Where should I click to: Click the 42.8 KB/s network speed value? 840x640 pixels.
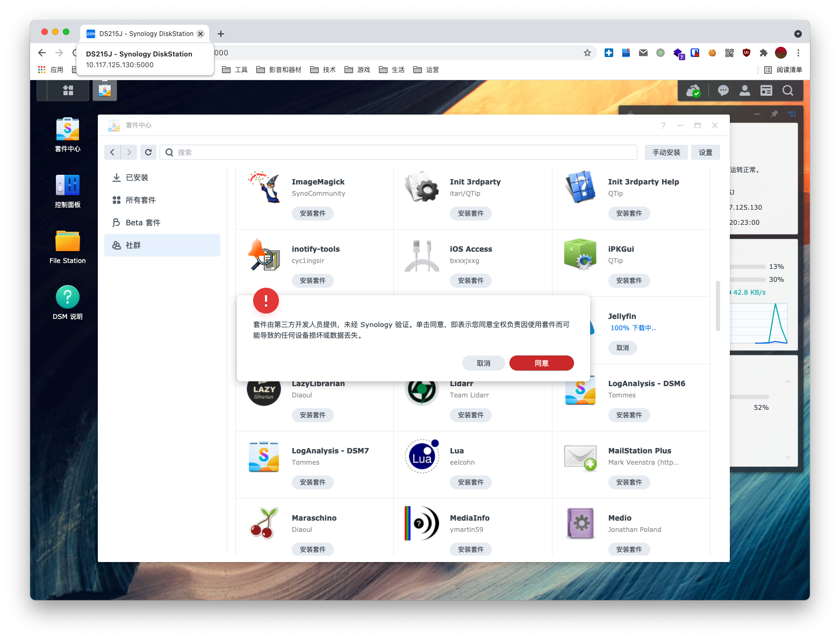click(749, 293)
